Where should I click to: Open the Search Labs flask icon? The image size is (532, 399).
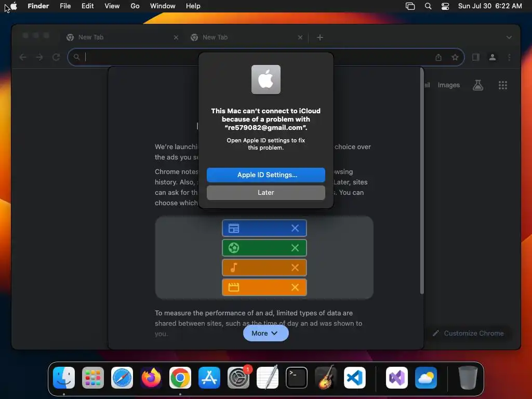(x=478, y=85)
